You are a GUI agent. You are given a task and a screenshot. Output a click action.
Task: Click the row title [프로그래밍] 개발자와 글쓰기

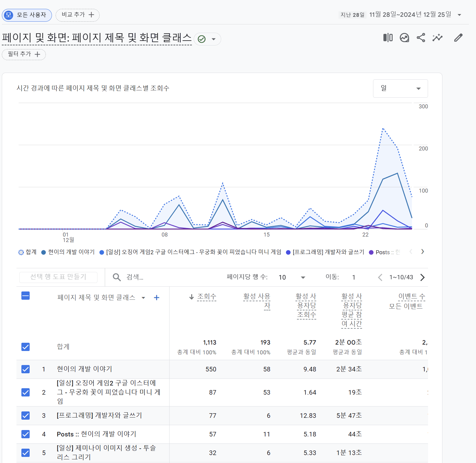[99, 415]
